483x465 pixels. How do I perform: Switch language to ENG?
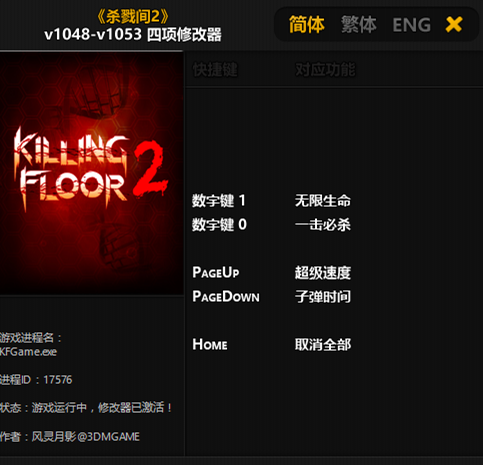tap(412, 25)
